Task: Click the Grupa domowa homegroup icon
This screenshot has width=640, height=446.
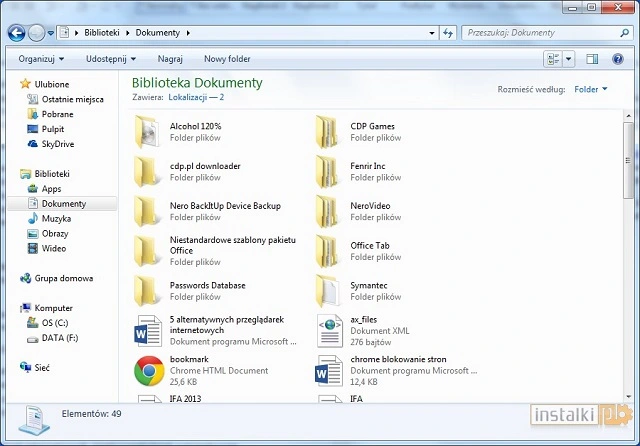Action: [27, 278]
